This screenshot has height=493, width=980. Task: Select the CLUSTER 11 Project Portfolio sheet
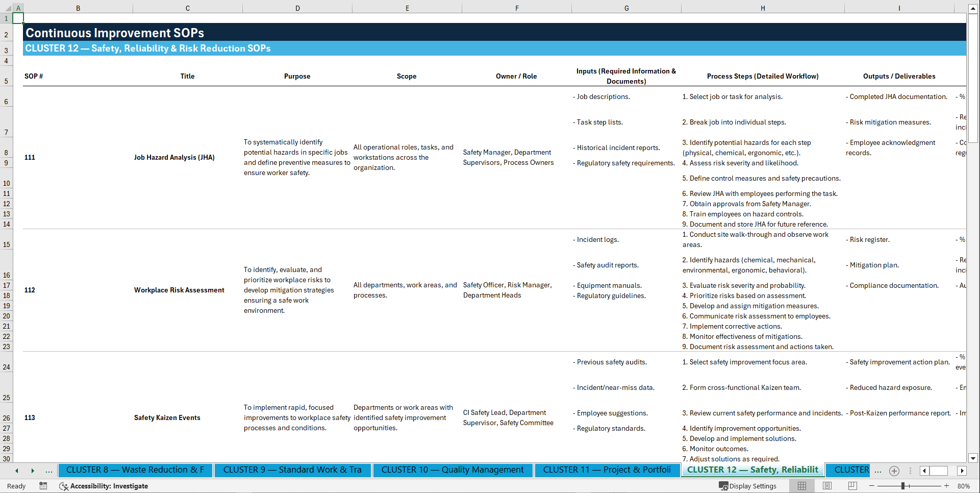(607, 470)
